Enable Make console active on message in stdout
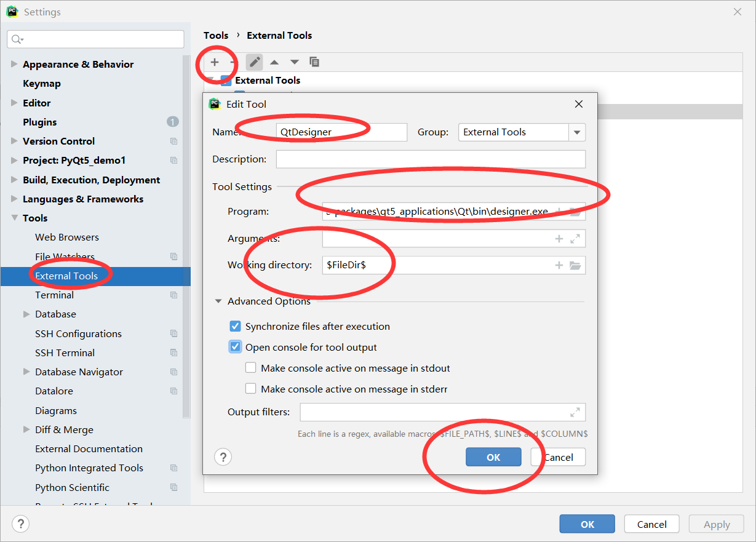 [251, 368]
